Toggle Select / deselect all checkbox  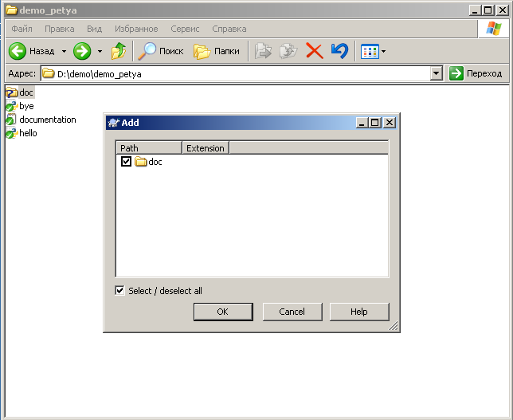point(119,290)
